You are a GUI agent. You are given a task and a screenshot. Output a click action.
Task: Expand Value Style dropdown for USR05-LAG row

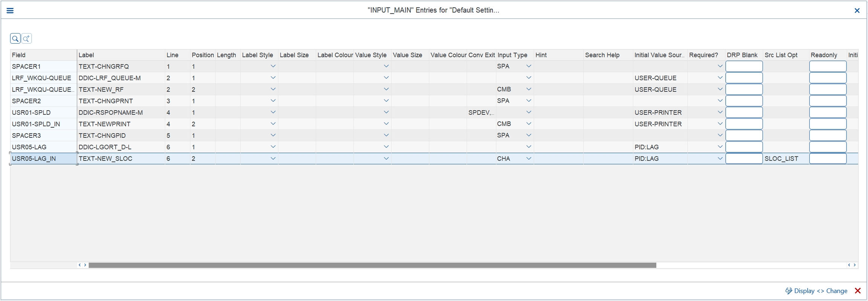pyautogui.click(x=386, y=147)
